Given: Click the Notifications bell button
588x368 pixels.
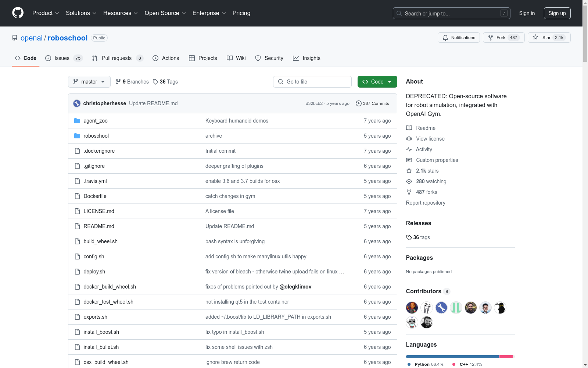Looking at the screenshot, I should point(459,38).
